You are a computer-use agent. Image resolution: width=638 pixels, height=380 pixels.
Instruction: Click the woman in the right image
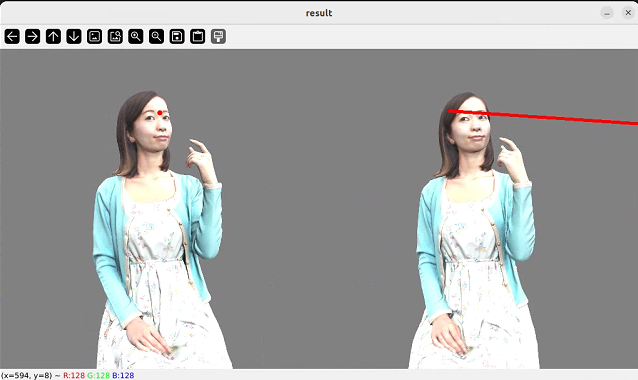click(474, 230)
